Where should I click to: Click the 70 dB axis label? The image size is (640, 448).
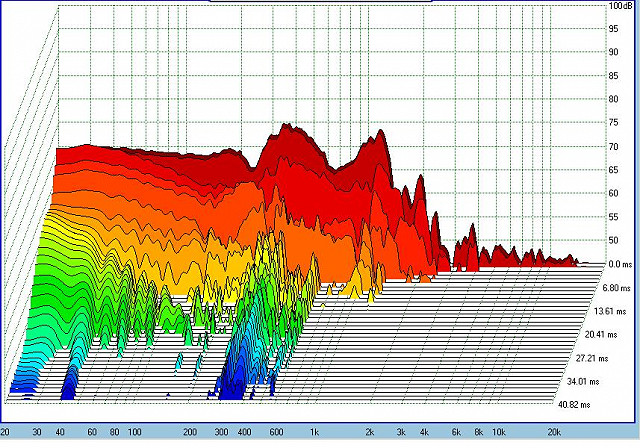(613, 146)
